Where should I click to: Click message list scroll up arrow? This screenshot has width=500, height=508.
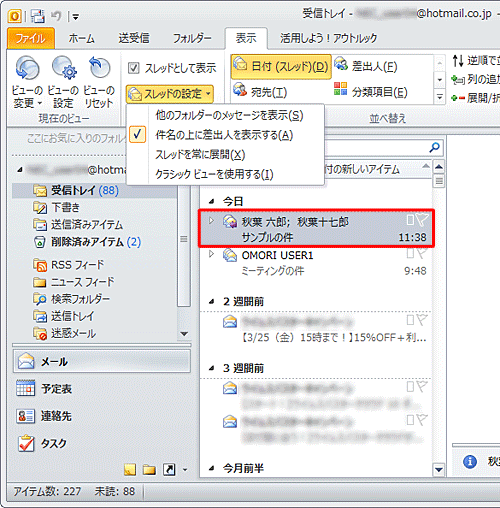439,166
